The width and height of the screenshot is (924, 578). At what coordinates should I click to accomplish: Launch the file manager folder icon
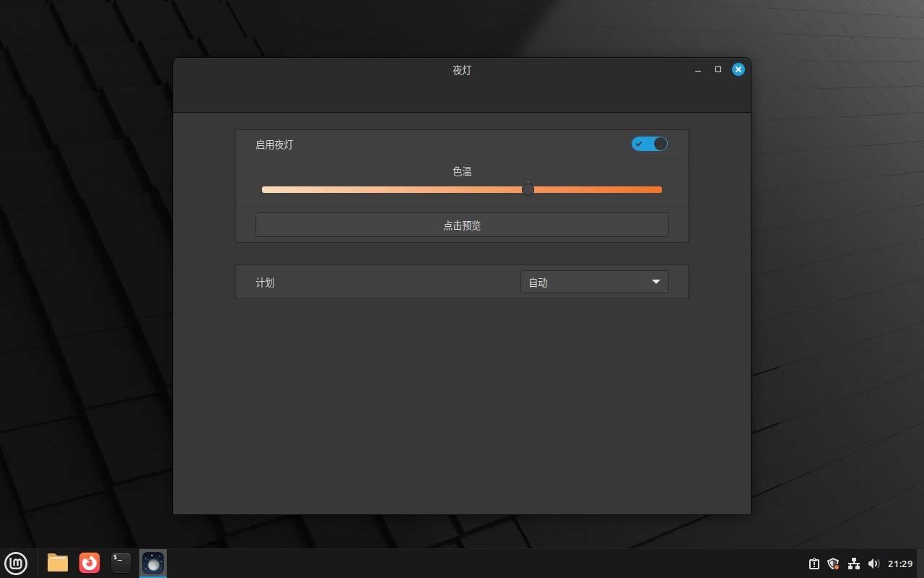point(58,563)
